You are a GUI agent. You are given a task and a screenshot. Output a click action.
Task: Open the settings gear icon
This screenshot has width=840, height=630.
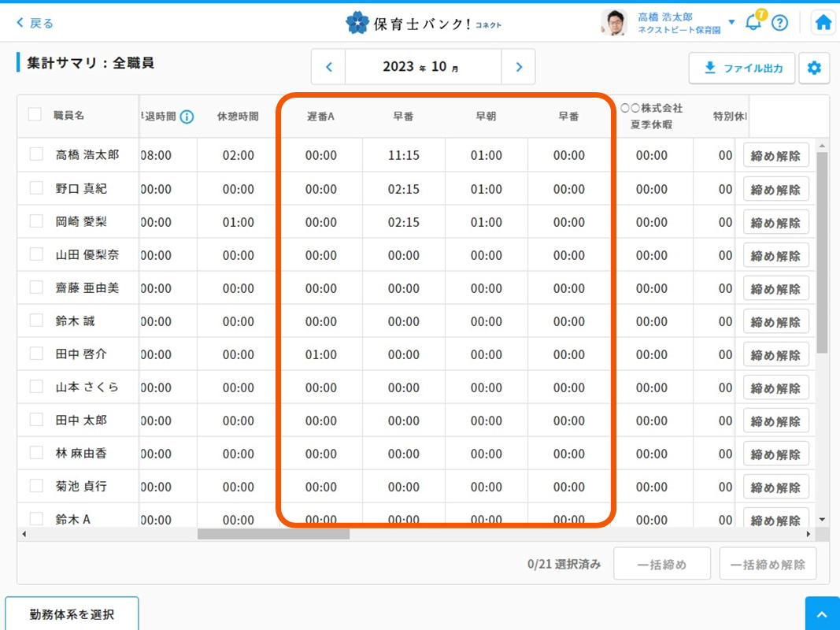pyautogui.click(x=814, y=69)
